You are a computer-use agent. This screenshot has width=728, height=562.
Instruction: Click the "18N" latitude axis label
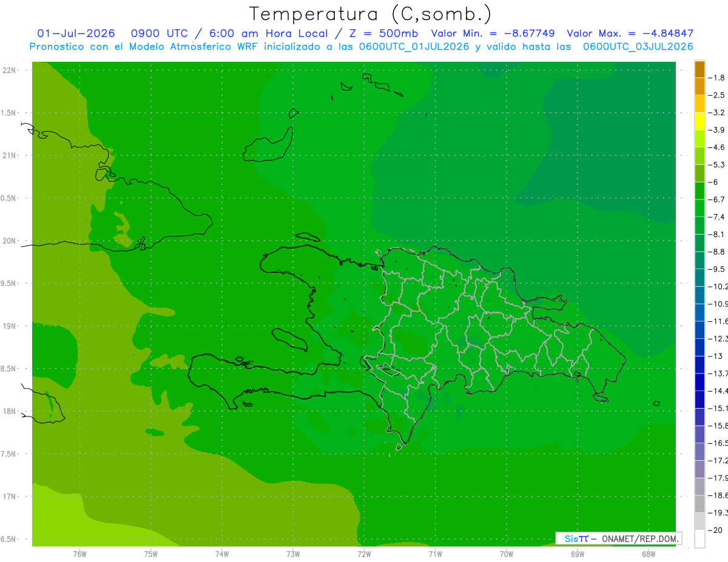[10, 411]
